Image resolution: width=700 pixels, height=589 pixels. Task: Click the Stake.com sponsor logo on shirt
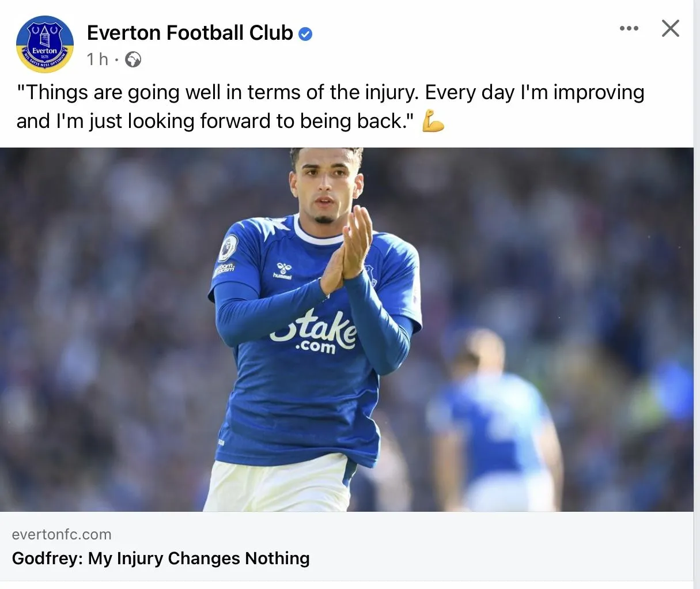point(315,333)
